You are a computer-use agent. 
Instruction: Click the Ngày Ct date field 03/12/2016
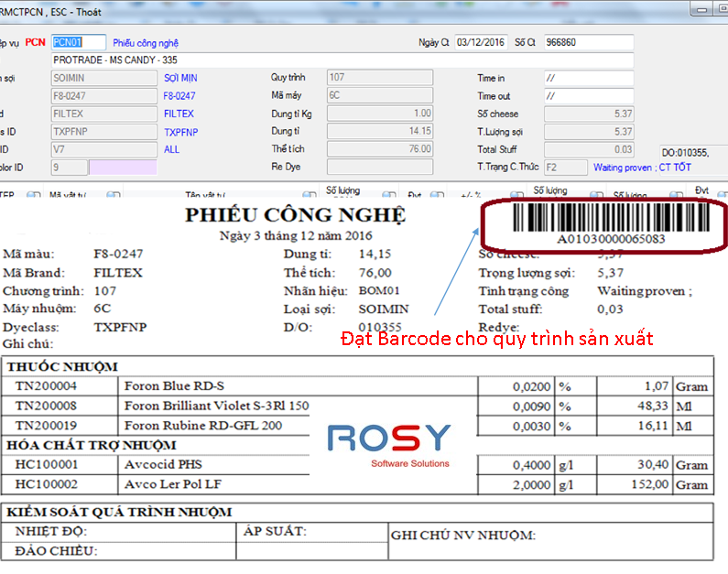tap(481, 42)
